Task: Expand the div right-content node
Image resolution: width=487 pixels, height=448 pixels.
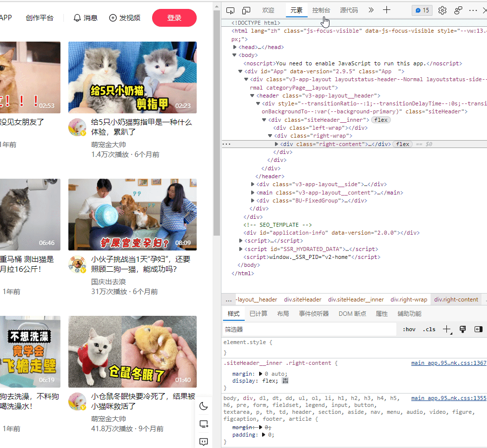Action: click(x=276, y=144)
